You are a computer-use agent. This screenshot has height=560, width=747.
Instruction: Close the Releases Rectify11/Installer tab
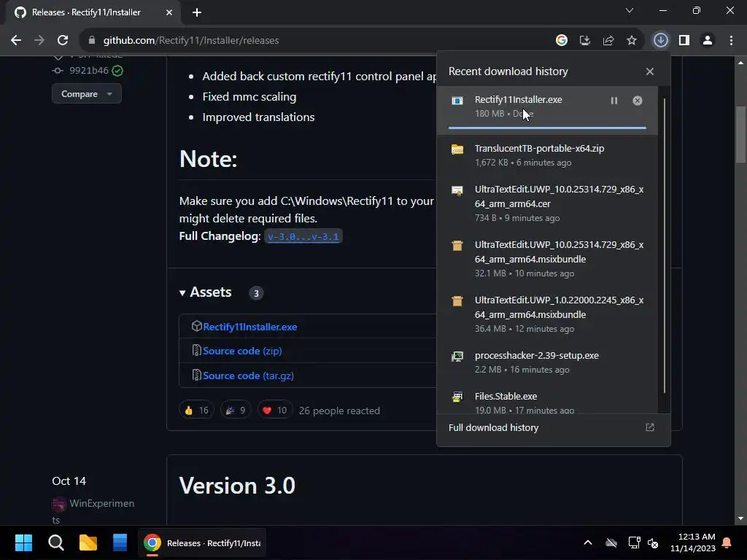169,12
